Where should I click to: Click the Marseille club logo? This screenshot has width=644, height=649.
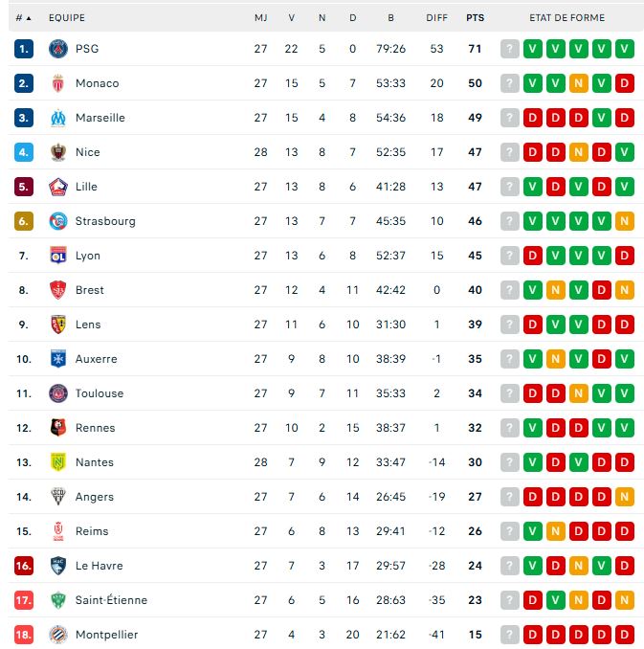58,118
